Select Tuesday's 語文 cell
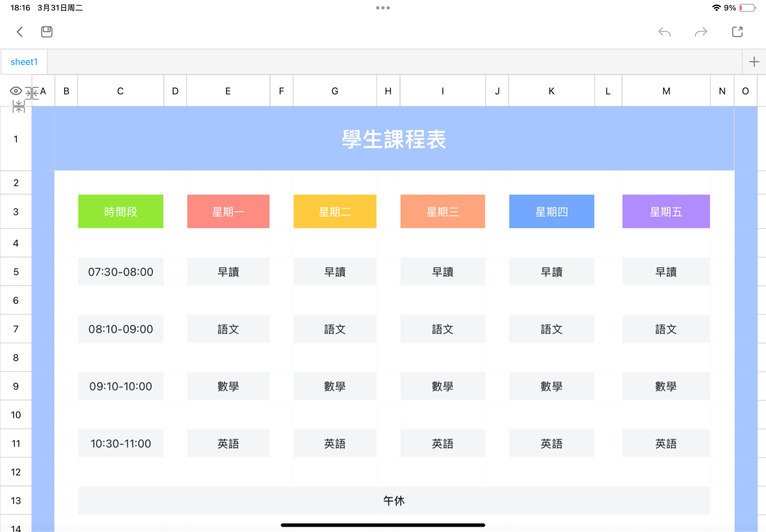The image size is (766, 532). [x=335, y=329]
